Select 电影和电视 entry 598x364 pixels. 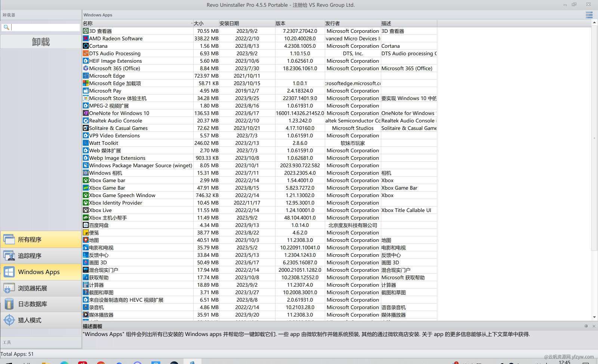click(259, 248)
